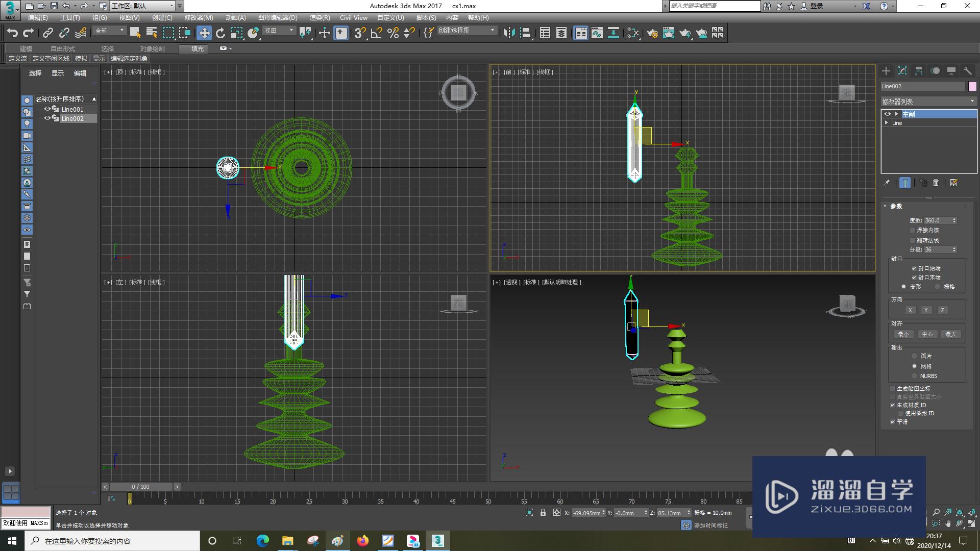This screenshot has width=980, height=552.
Task: Click Show end result toggle icon
Action: coord(905,183)
